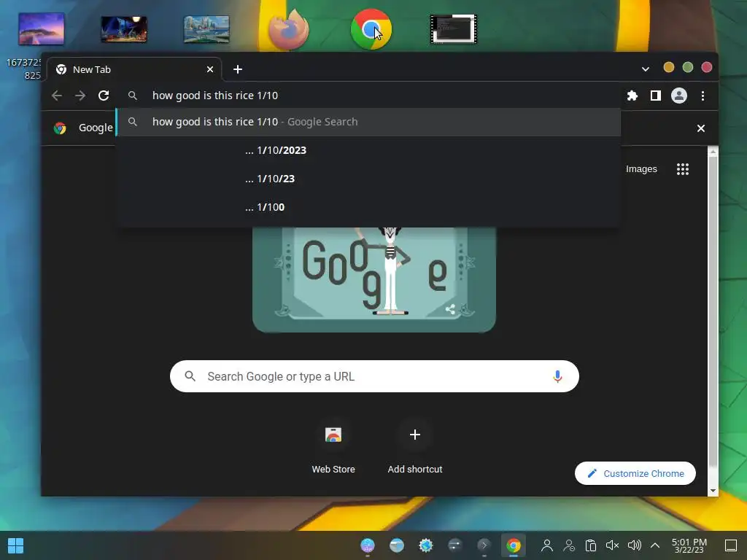Start voice search with the microphone icon
Image resolution: width=747 pixels, height=560 pixels.
point(557,377)
